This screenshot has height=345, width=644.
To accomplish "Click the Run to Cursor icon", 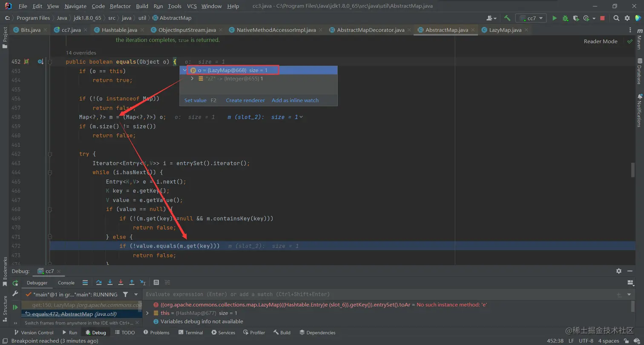I will 143,282.
